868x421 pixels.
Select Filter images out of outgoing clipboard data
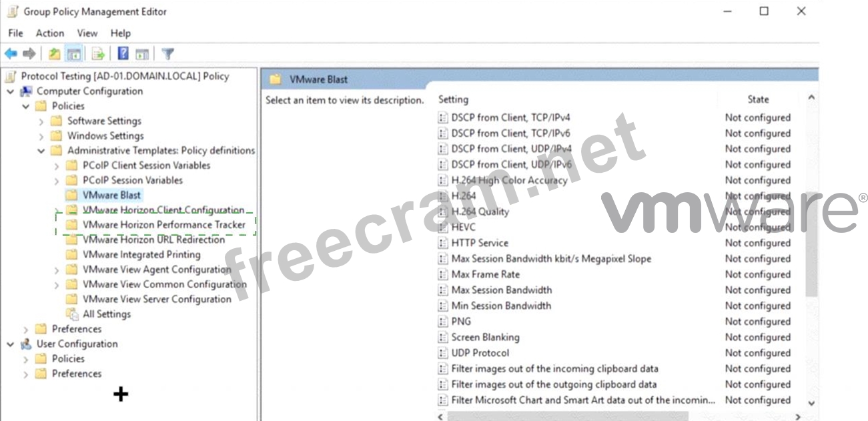click(554, 384)
